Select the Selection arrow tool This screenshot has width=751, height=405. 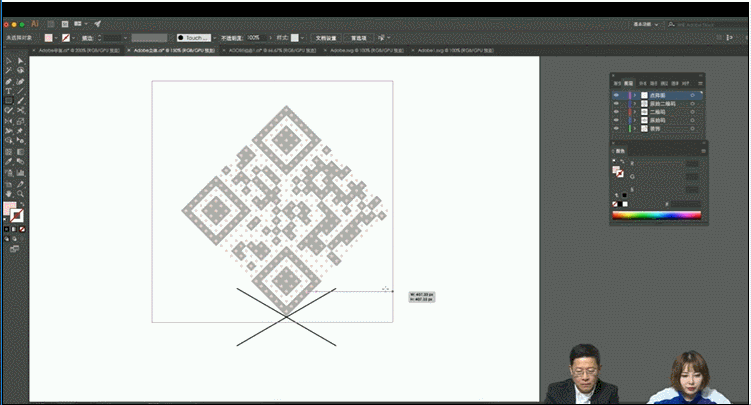pyautogui.click(x=9, y=61)
